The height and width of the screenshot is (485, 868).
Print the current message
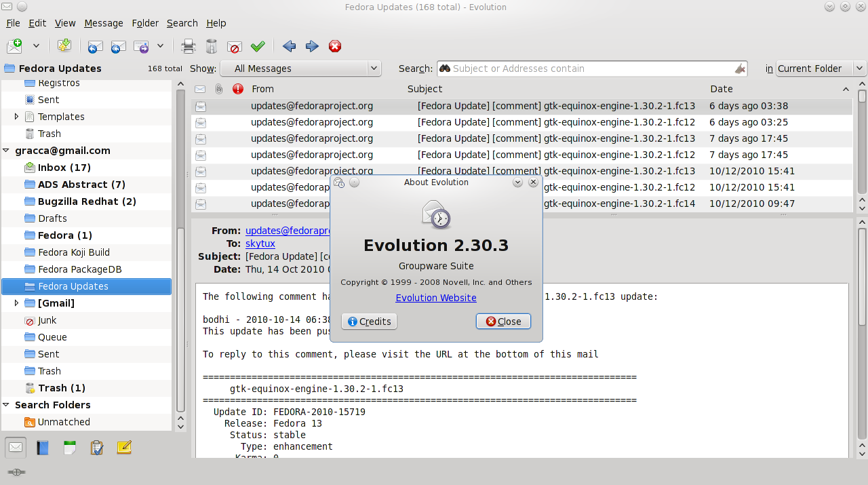click(x=189, y=46)
